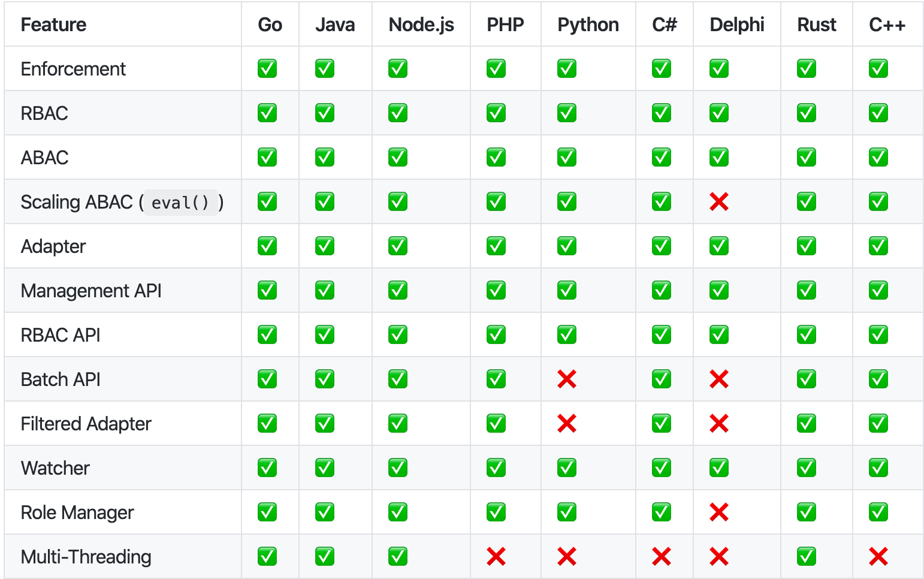Viewport: 924px width, 579px height.
Task: Click the Delphi cross in Multi-Threading row
Action: pyautogui.click(x=718, y=557)
